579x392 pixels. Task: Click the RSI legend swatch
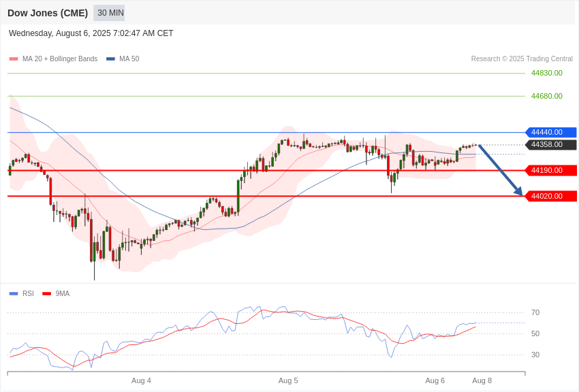click(x=14, y=293)
